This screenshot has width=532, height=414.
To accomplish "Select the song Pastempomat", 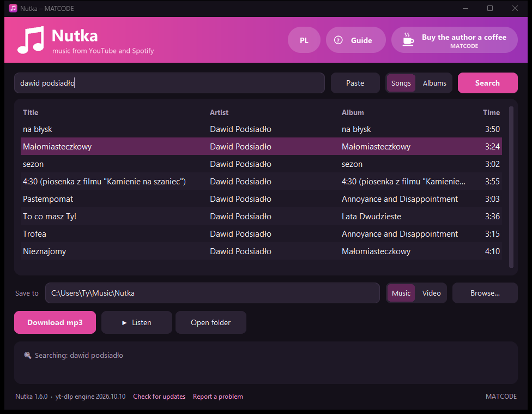I will click(261, 199).
